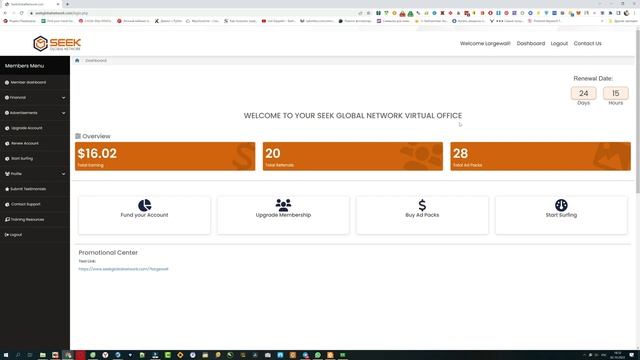Click the Upgrade Account sidebar icon
640x360 pixels.
(x=7, y=128)
